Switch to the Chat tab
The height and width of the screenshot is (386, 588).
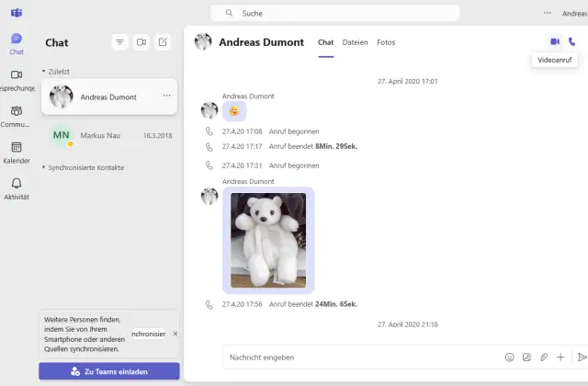[x=325, y=42]
